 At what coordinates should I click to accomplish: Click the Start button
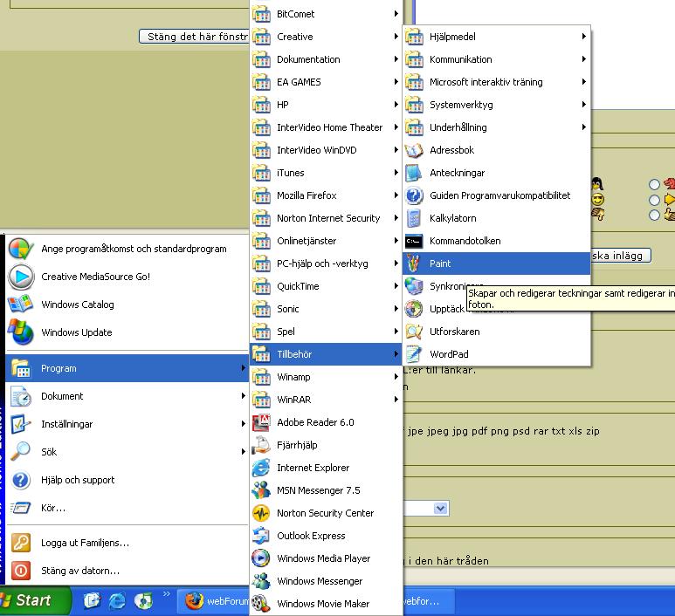point(34,600)
